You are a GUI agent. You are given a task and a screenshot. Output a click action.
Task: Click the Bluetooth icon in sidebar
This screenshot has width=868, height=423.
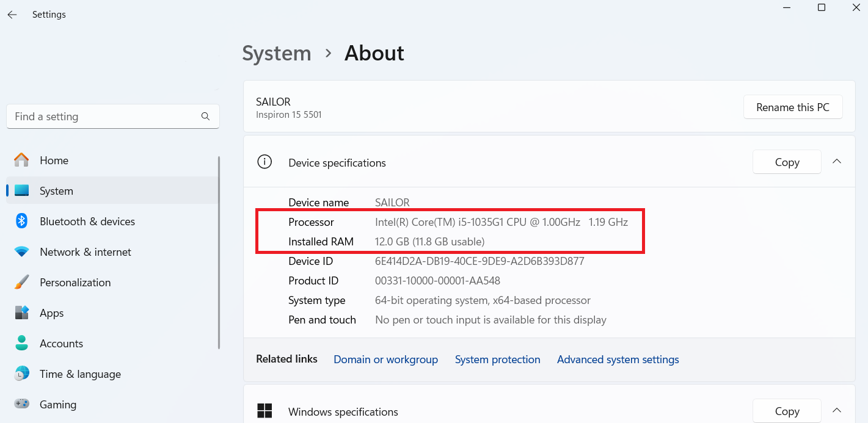tap(21, 221)
